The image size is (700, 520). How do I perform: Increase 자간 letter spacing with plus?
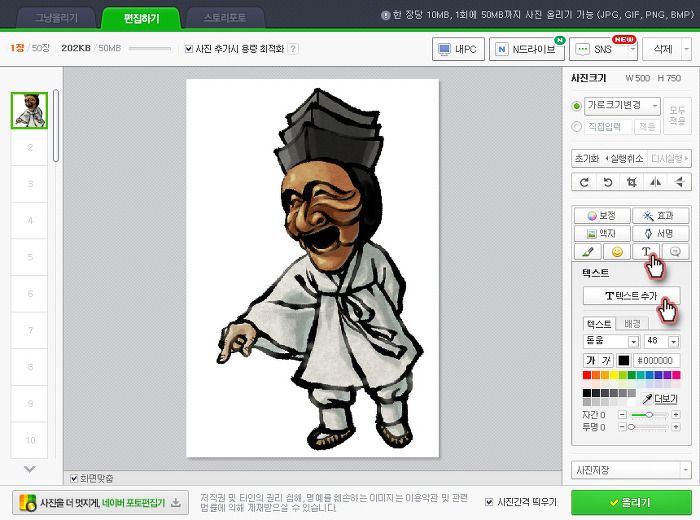[676, 415]
